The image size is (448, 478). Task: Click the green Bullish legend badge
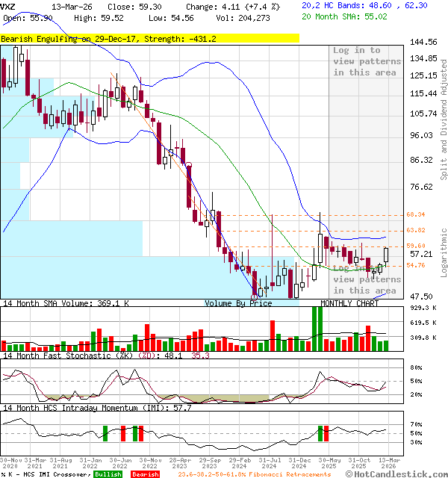(x=108, y=474)
